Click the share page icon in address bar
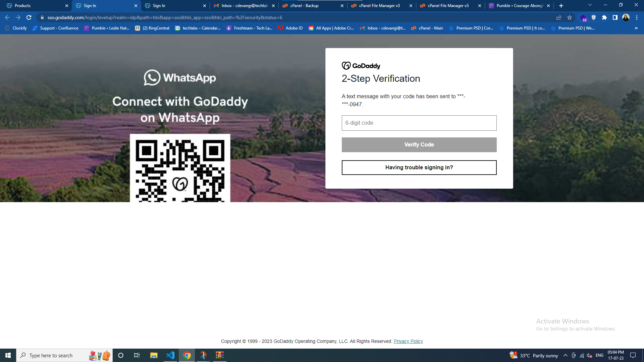644x362 pixels. point(559,17)
